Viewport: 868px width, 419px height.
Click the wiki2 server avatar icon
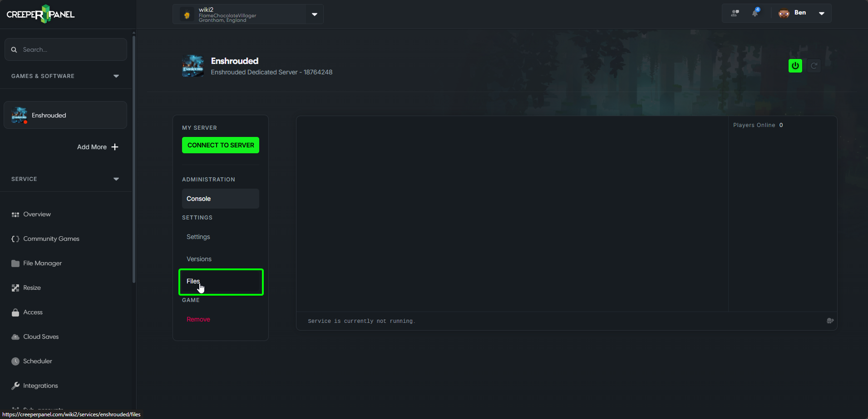(187, 15)
